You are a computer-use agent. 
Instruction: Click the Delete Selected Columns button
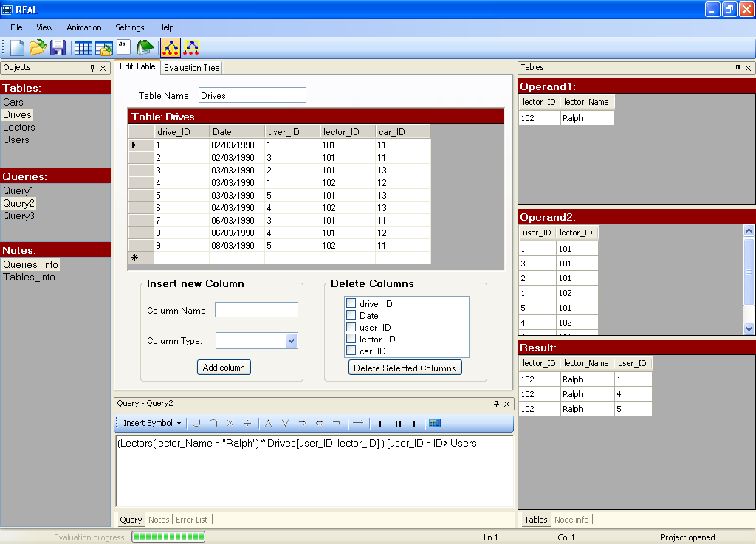pyautogui.click(x=405, y=368)
